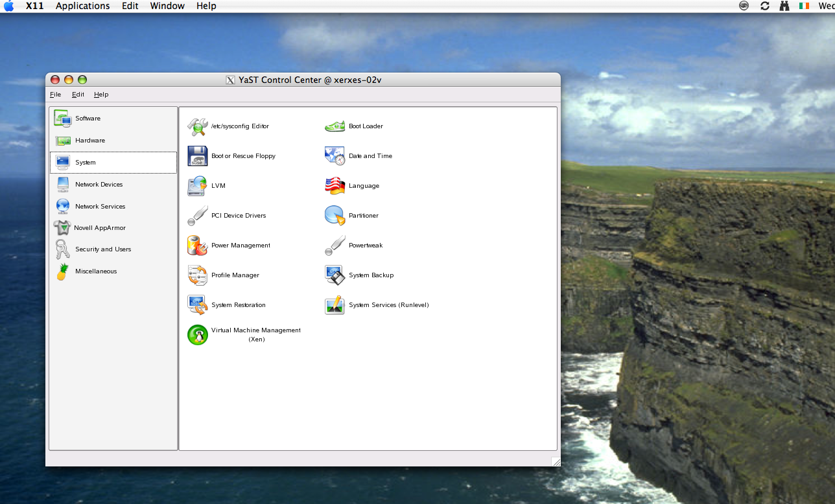Open the macOS Edit menu
This screenshot has height=504, width=835.
[130, 6]
